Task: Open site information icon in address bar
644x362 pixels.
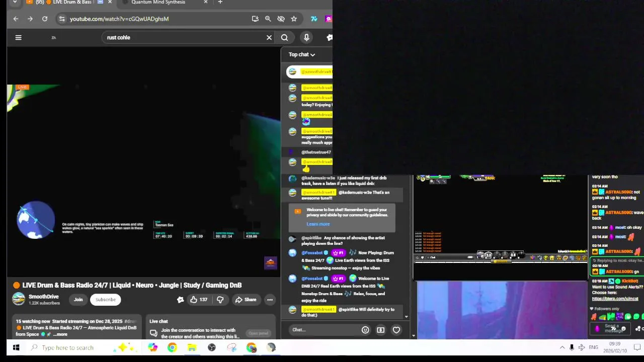Action: [x=61, y=19]
